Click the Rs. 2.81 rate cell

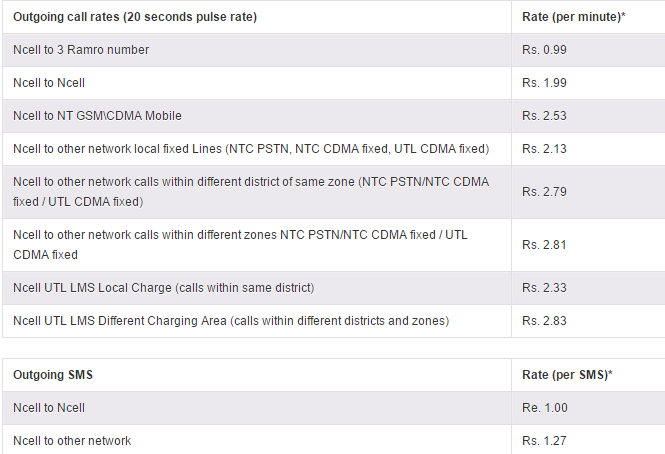(544, 244)
